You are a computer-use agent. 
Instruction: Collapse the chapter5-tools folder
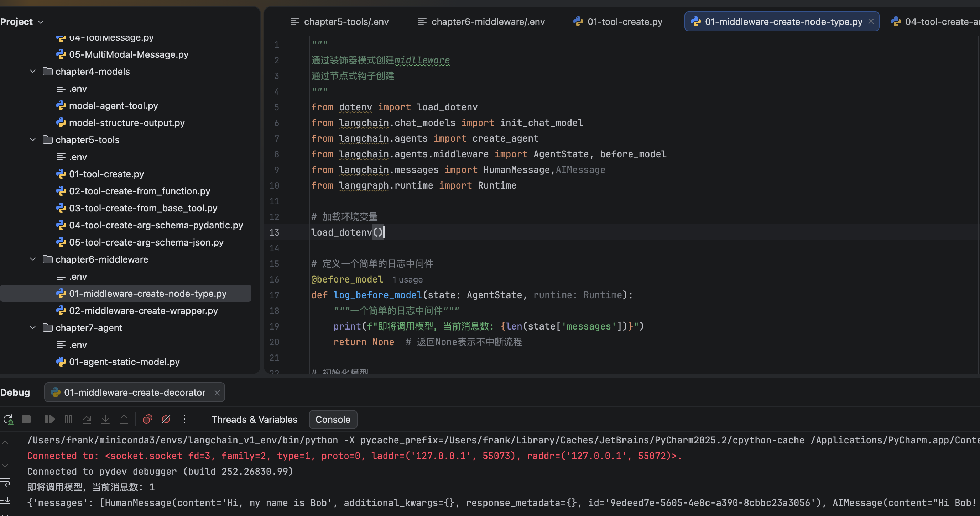[33, 139]
